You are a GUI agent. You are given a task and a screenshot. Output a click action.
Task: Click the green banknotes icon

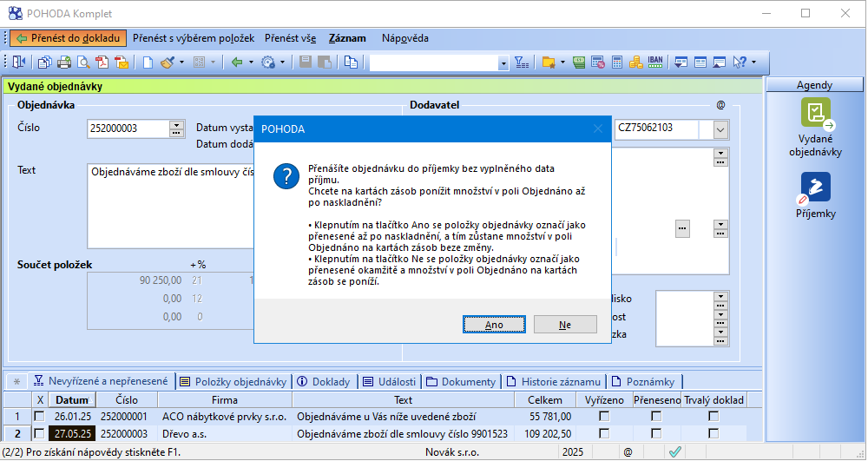(579, 62)
